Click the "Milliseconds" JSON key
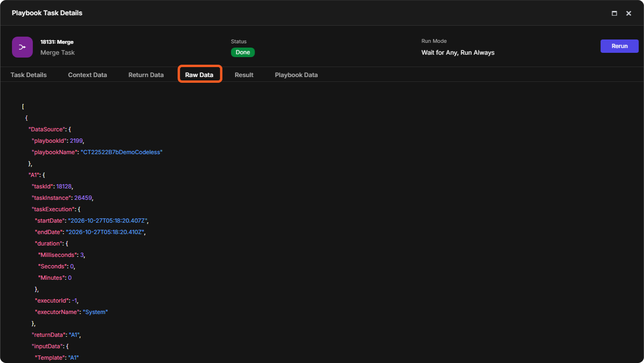The height and width of the screenshot is (363, 644). click(58, 255)
